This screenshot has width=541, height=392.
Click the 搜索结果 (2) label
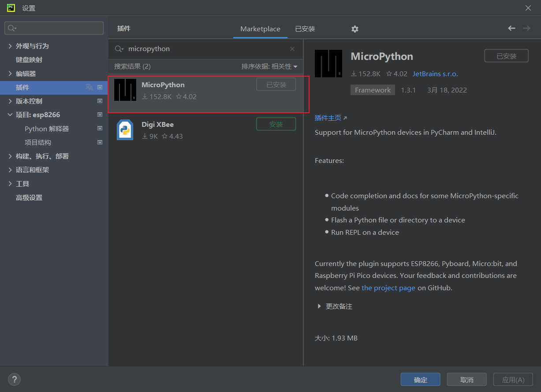point(132,66)
